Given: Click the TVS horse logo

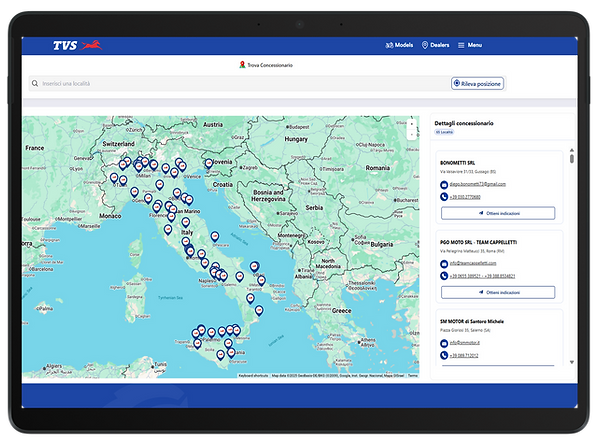Looking at the screenshot, I should click(x=78, y=45).
